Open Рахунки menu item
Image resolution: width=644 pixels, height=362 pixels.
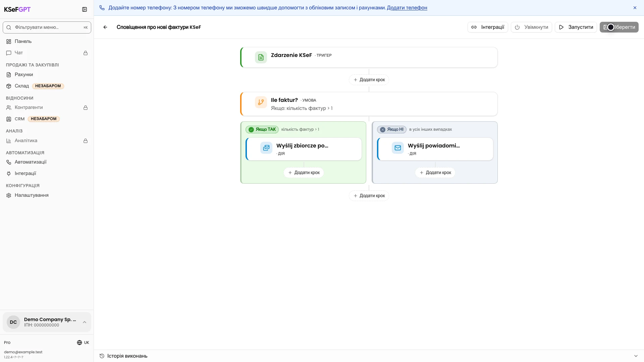click(47, 74)
